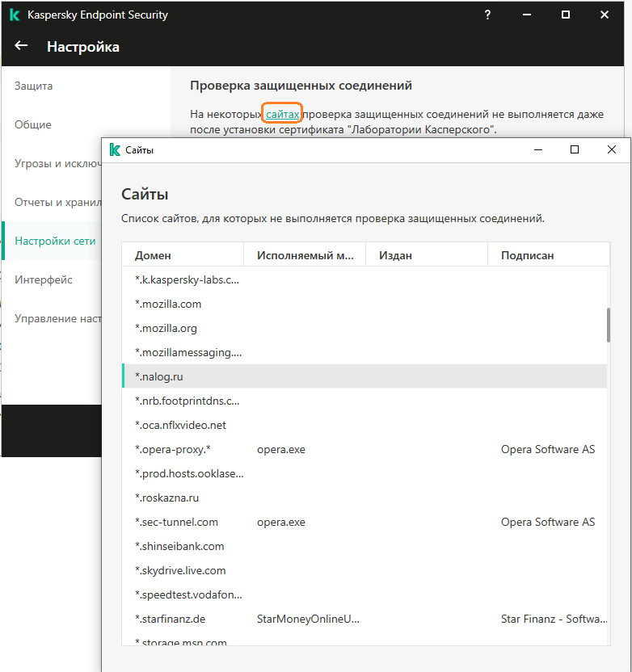Screen dimensions: 632x672
Task: Select the *.opera-proxy.* domain row
Action: click(364, 449)
